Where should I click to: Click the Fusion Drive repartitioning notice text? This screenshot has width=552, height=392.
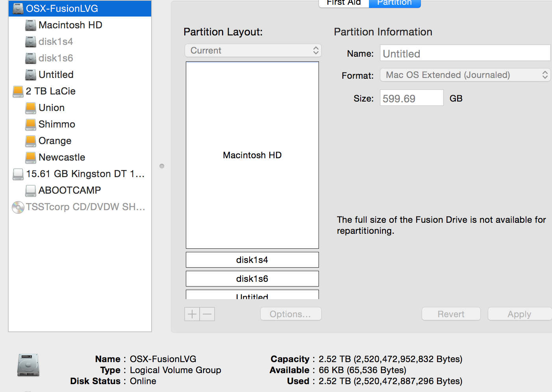point(441,225)
